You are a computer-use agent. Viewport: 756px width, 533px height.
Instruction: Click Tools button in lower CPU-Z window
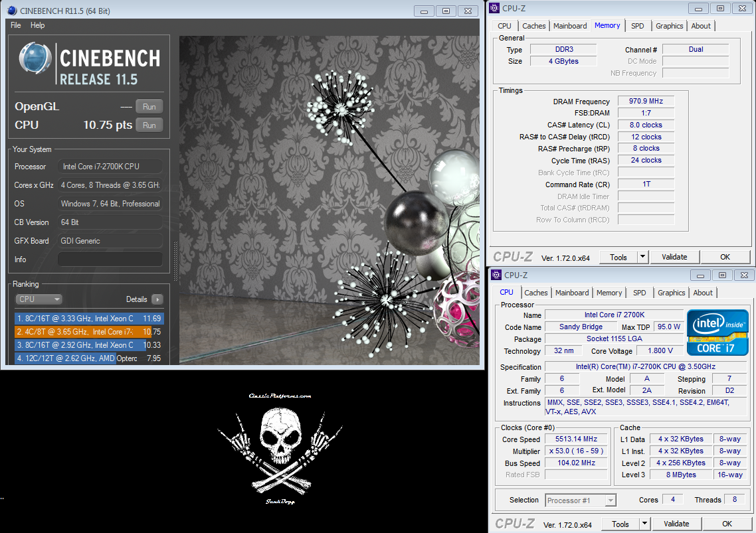[x=620, y=524]
